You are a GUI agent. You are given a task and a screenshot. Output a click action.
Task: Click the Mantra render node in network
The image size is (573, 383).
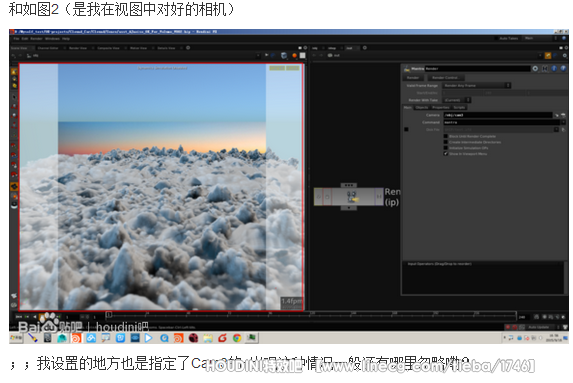click(349, 197)
